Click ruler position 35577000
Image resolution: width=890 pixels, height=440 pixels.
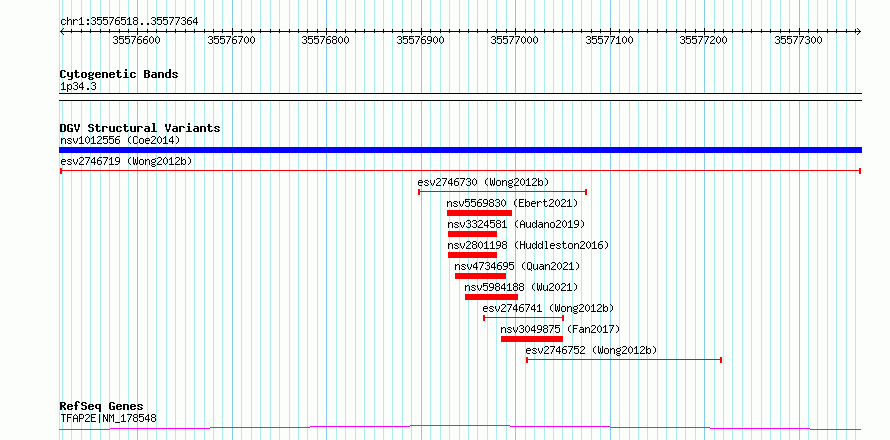(x=515, y=40)
